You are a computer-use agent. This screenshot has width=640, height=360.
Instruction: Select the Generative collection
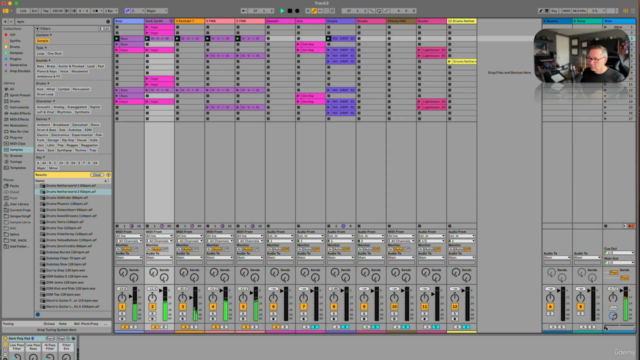[18, 65]
